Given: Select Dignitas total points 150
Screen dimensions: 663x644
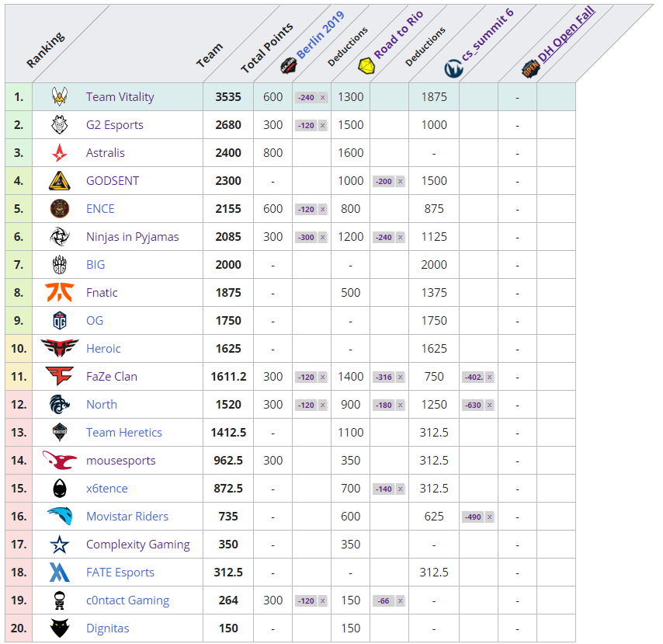Looking at the screenshot, I should (x=228, y=628).
